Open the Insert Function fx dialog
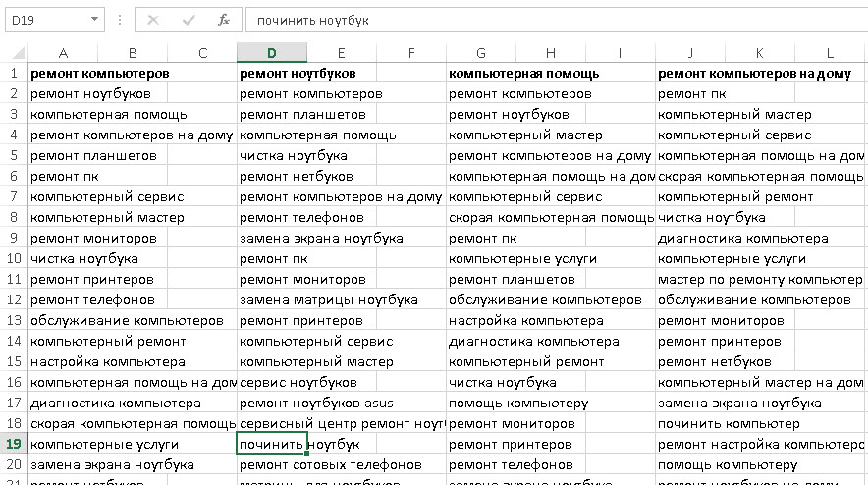Image resolution: width=868 pixels, height=485 pixels. pyautogui.click(x=223, y=20)
